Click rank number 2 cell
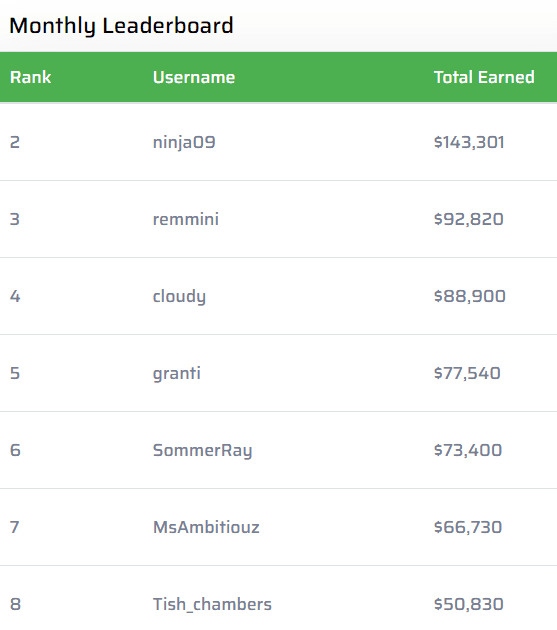The image size is (557, 630). coord(15,142)
